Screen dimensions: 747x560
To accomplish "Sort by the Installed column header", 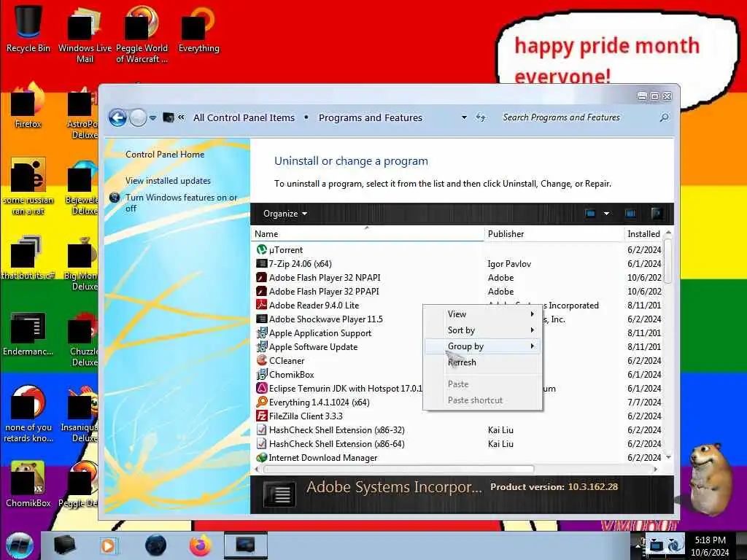I will point(643,234).
